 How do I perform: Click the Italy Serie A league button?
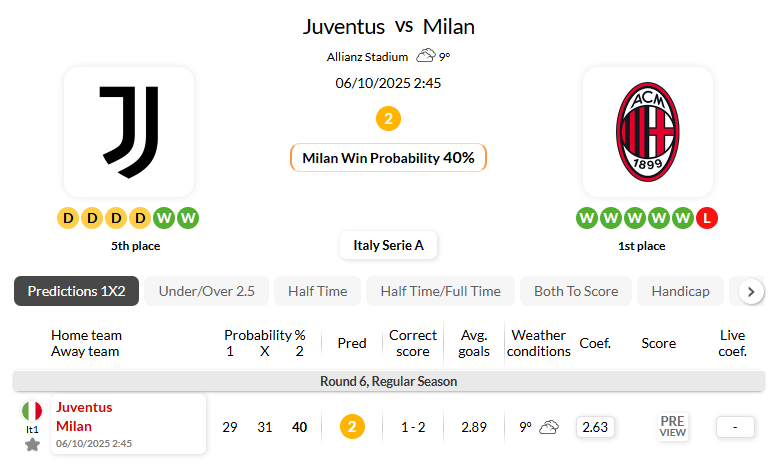pos(388,244)
